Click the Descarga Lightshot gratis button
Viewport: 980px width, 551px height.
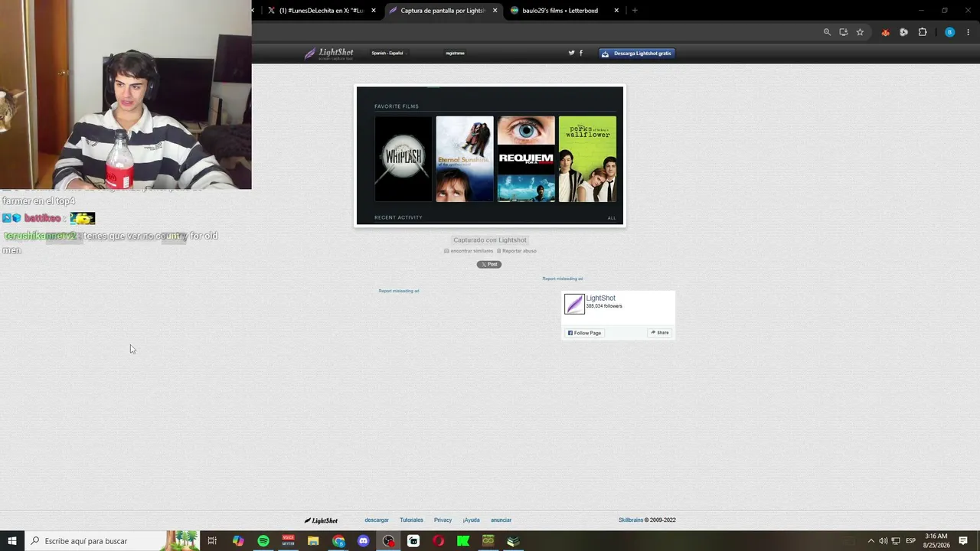tap(637, 54)
